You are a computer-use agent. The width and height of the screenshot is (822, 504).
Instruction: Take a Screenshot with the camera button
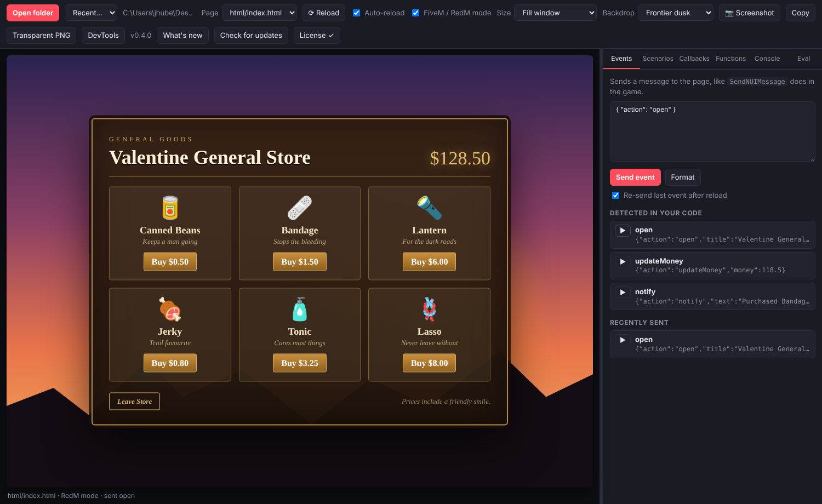coord(750,13)
